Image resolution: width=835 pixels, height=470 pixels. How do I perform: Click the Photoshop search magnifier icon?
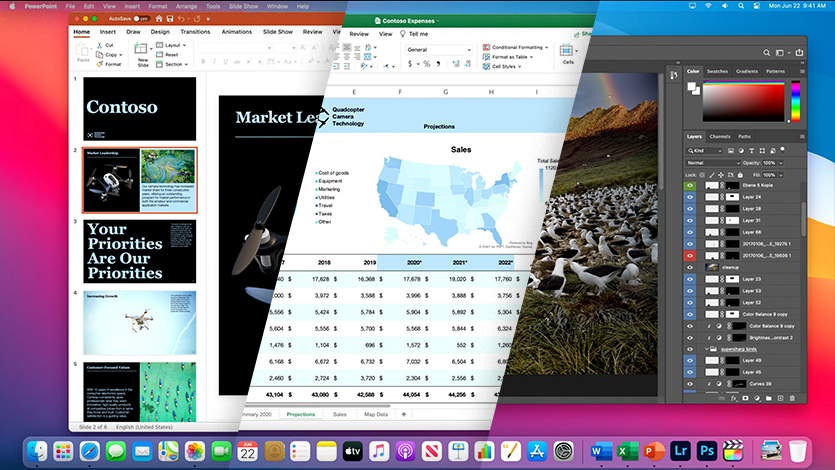tap(766, 53)
